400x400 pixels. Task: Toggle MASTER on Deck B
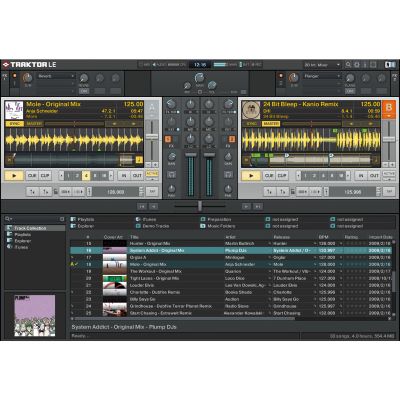coord(271,124)
